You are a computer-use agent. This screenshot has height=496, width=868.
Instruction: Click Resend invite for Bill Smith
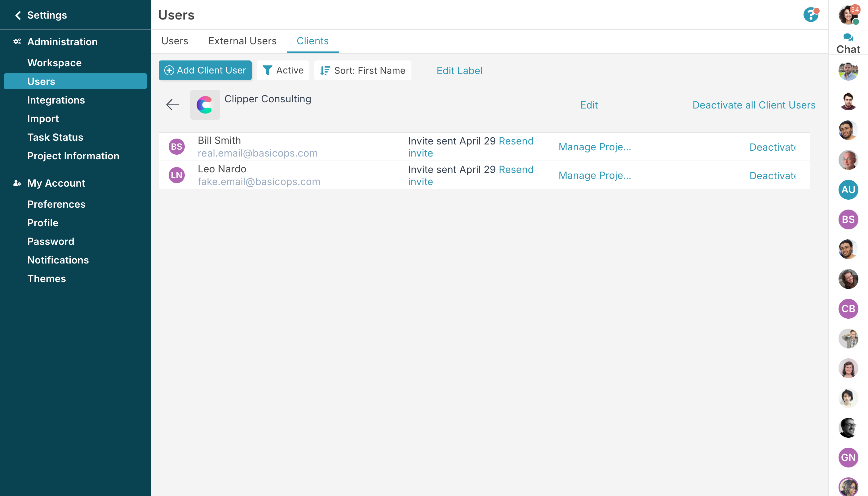click(x=516, y=141)
